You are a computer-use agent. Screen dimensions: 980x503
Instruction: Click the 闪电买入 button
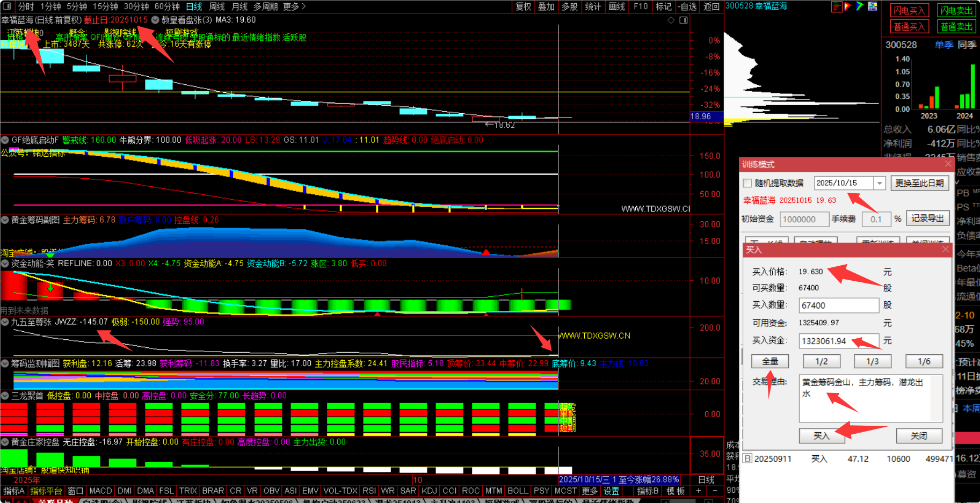tap(909, 10)
